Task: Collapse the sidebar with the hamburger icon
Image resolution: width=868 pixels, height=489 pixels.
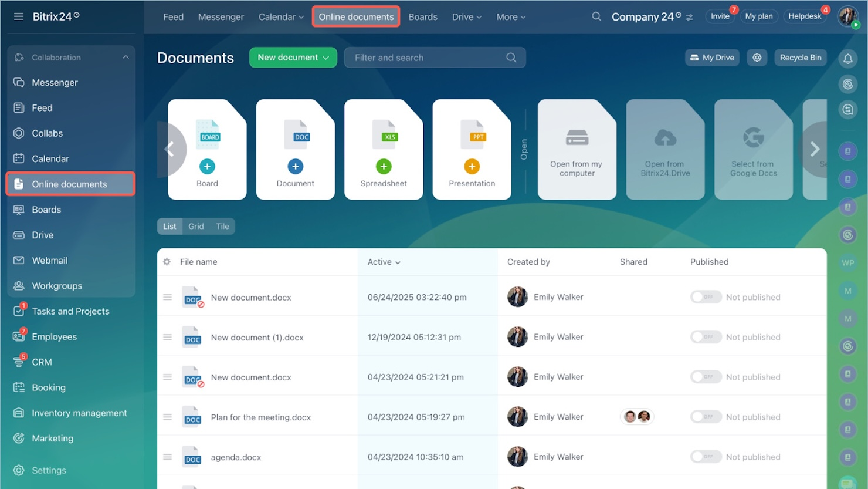Action: 19,16
